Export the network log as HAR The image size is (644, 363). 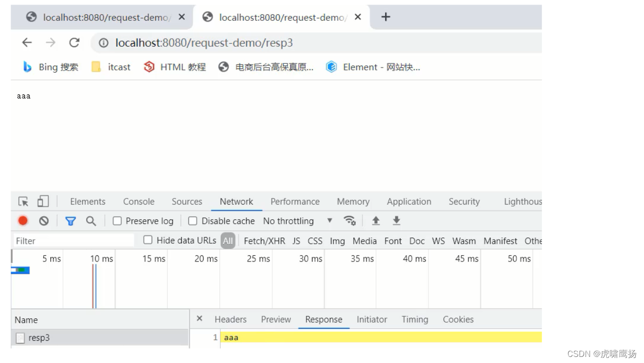point(396,220)
